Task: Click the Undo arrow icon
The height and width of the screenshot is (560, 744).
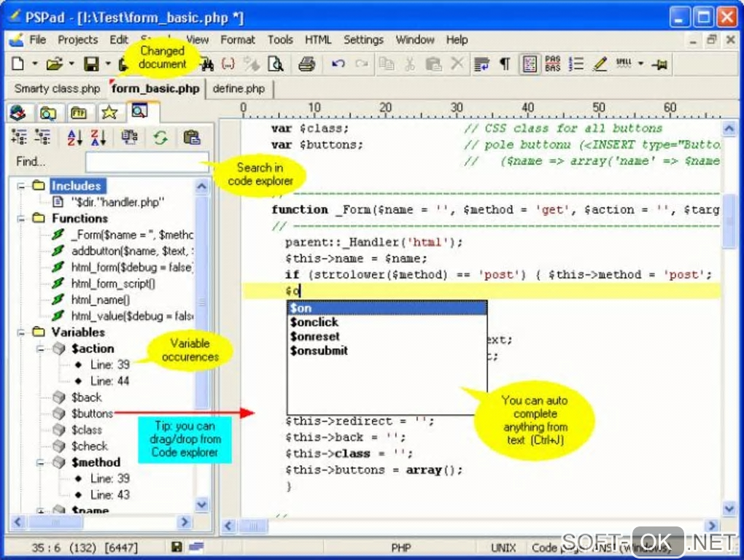Action: coord(338,63)
